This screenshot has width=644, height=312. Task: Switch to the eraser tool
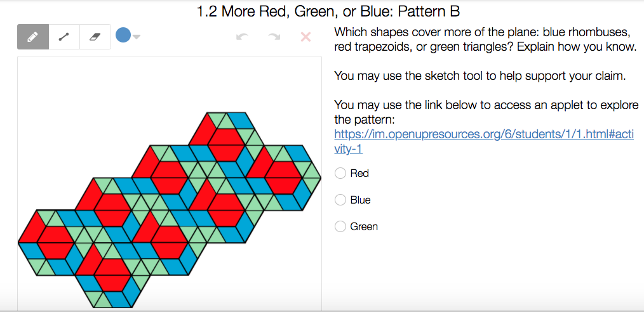pyautogui.click(x=95, y=37)
